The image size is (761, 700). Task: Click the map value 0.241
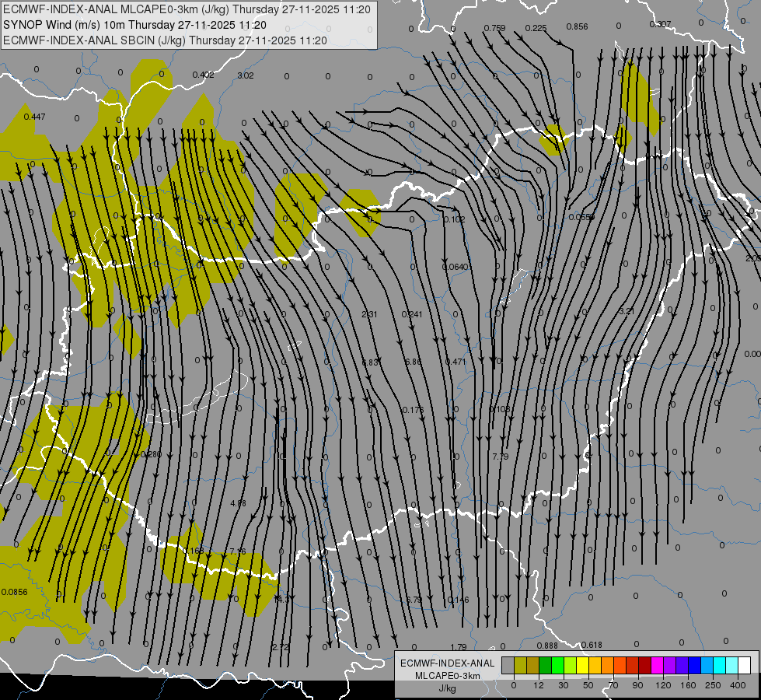[412, 314]
